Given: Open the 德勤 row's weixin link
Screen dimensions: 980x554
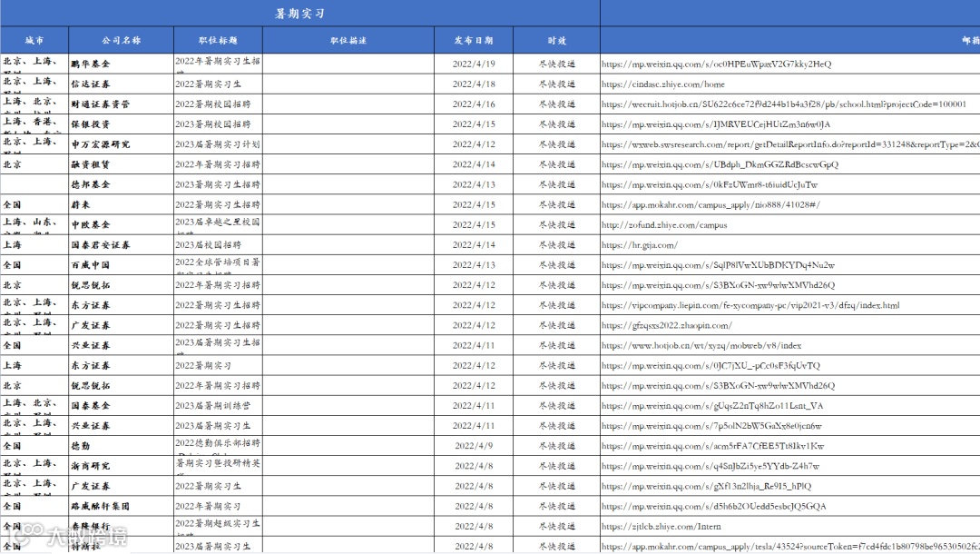Looking at the screenshot, I should pos(713,446).
